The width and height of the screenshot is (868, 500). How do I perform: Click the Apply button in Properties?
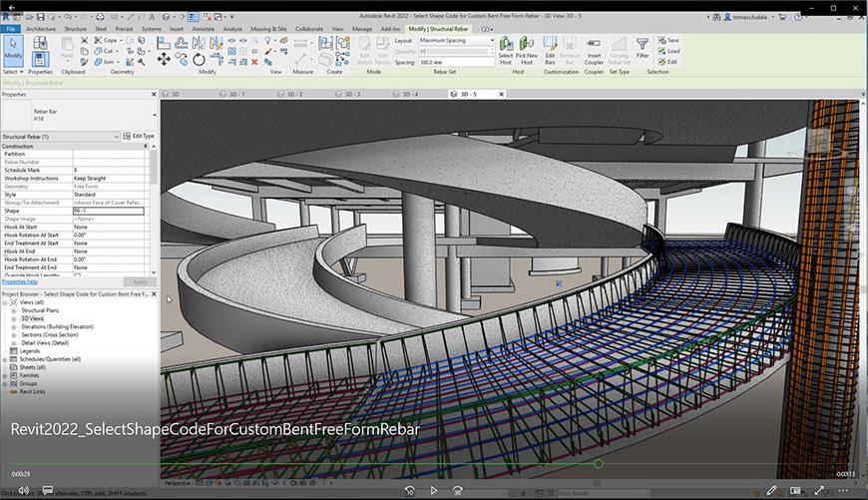tap(140, 281)
